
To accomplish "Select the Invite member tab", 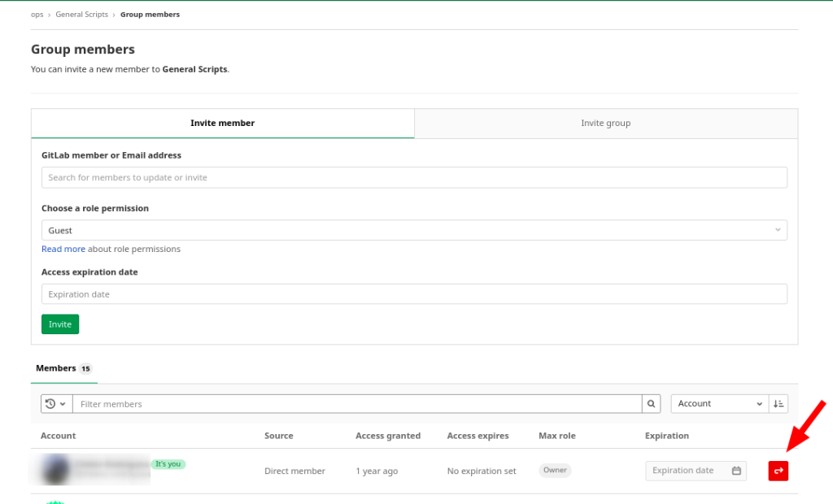I will (x=222, y=123).
